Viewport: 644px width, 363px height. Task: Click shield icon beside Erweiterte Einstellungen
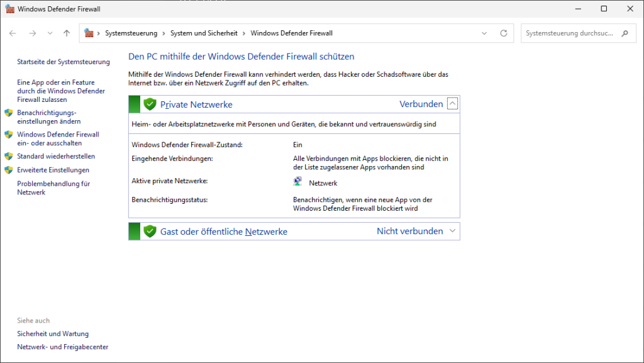[x=9, y=170]
